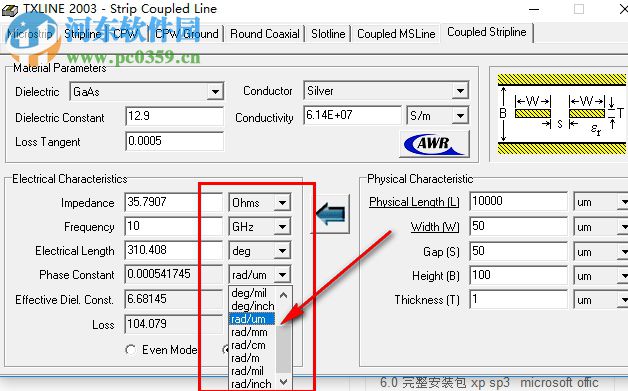Open the Height um unit dropdown

pyautogui.click(x=623, y=276)
